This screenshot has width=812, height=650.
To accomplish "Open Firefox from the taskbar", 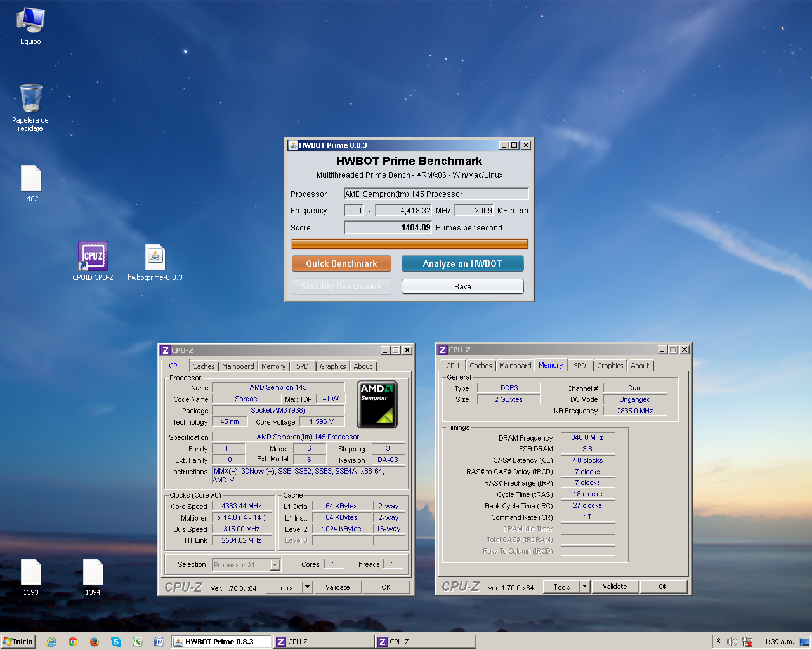I will point(95,642).
